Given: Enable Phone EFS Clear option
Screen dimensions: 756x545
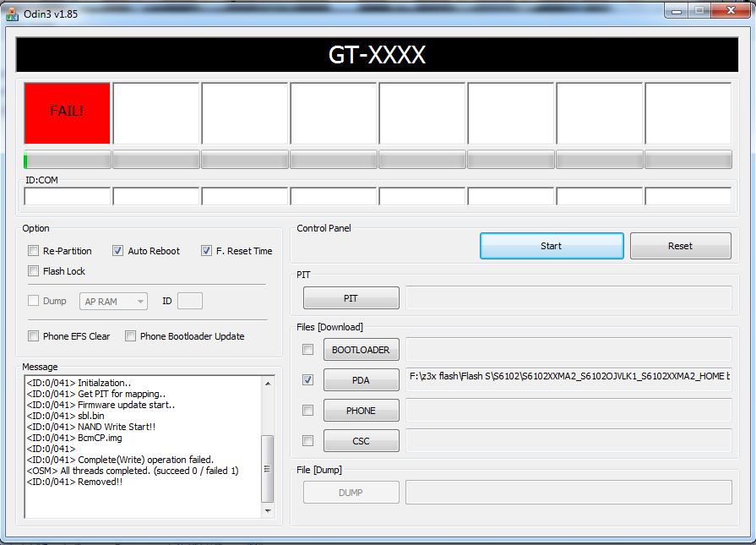Looking at the screenshot, I should [x=33, y=336].
